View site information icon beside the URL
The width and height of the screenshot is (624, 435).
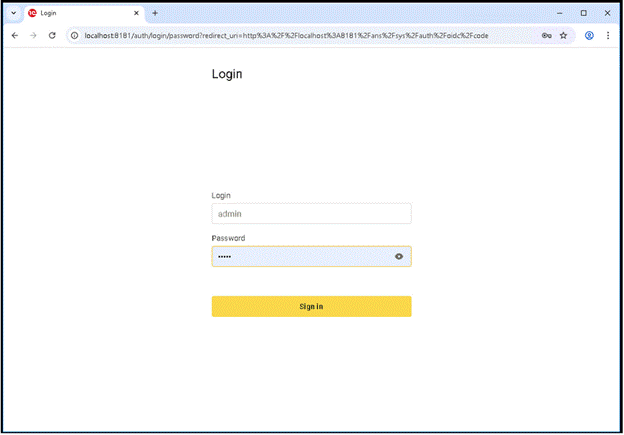point(75,35)
